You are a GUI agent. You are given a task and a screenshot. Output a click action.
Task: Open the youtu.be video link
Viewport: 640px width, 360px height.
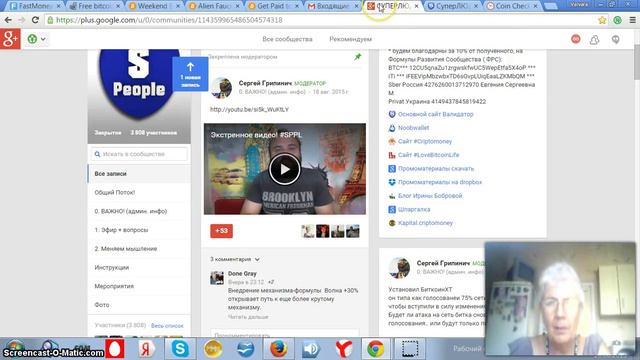(x=249, y=109)
